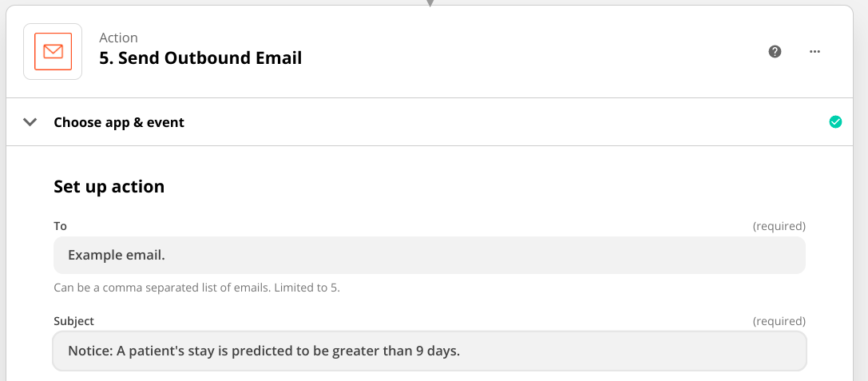Rename step via '5. Send Outbound Email' title
Image resolution: width=868 pixels, height=381 pixels.
(x=200, y=58)
